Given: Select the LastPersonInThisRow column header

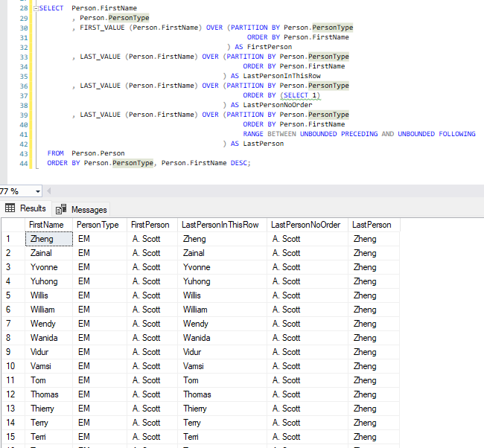Looking at the screenshot, I should (222, 225).
